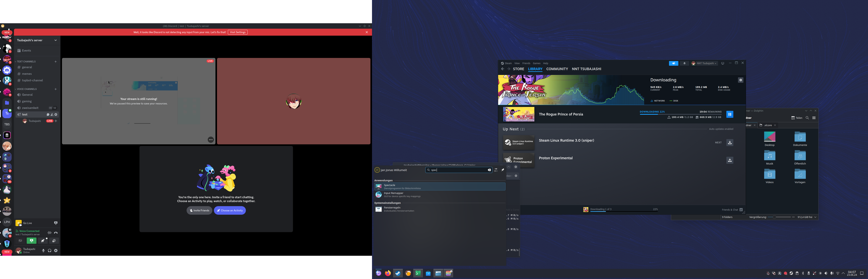The width and height of the screenshot is (868, 279).
Task: Disconnect from voice using the hang-up icon
Action: point(56,233)
